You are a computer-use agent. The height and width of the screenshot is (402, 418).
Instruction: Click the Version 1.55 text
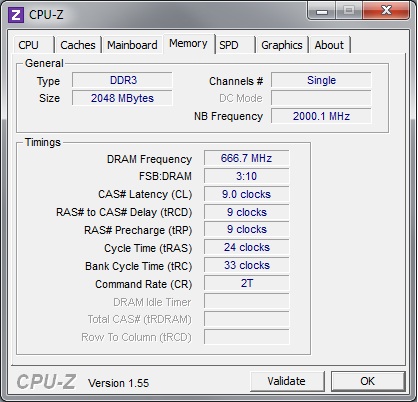point(118,383)
